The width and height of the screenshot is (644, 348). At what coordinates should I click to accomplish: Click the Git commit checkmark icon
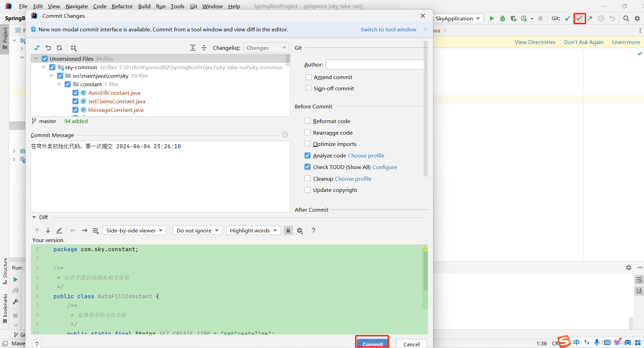[x=579, y=18]
